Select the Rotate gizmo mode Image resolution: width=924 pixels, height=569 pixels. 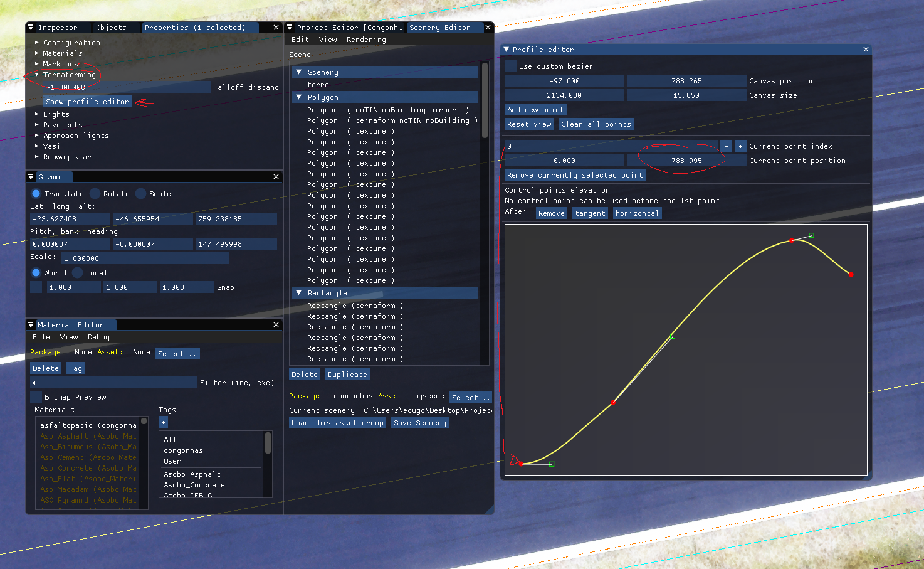click(x=95, y=194)
